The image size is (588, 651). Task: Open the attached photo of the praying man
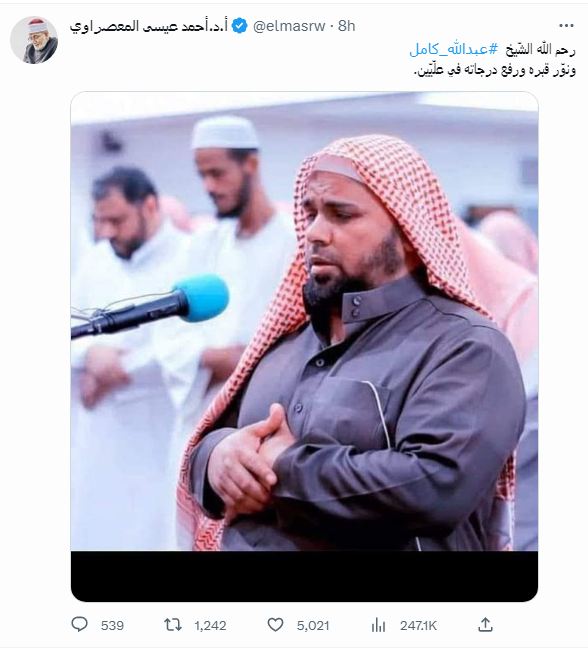point(304,346)
